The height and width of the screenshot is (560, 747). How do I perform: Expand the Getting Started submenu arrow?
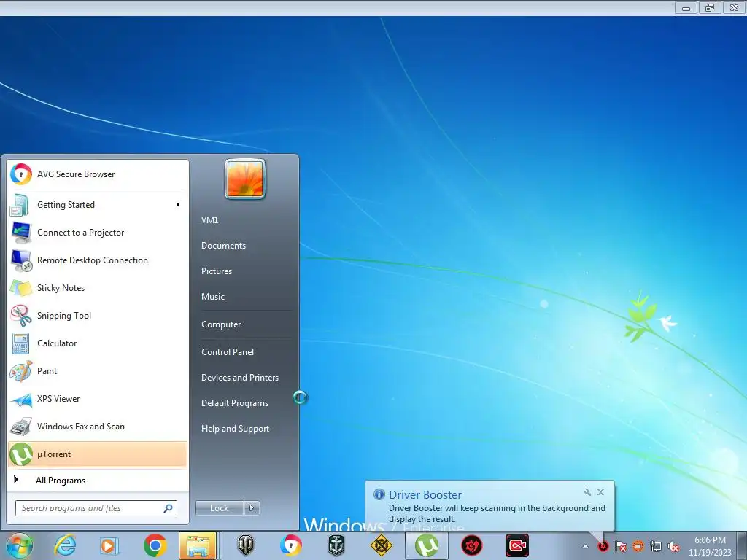point(178,205)
